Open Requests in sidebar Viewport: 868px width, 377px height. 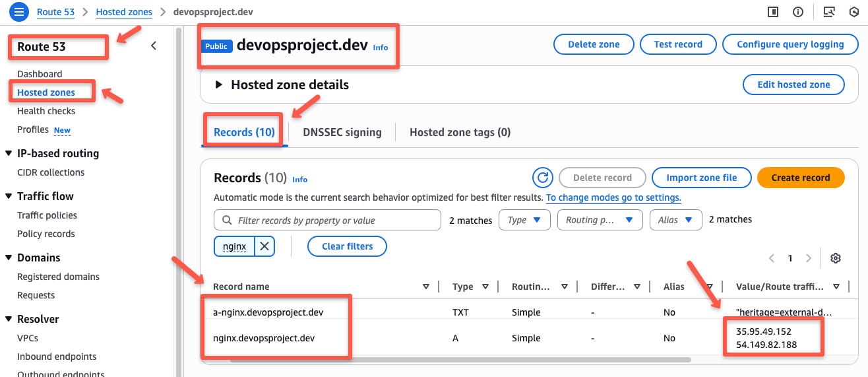(x=36, y=295)
